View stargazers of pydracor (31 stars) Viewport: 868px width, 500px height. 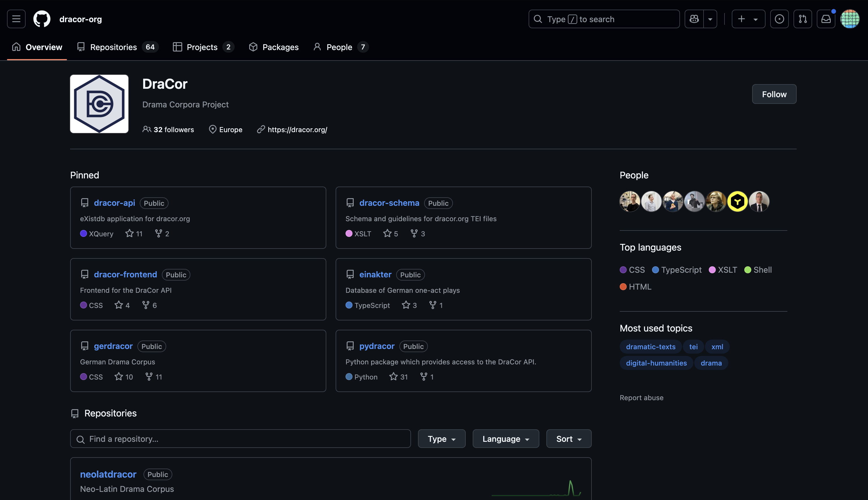coord(399,377)
